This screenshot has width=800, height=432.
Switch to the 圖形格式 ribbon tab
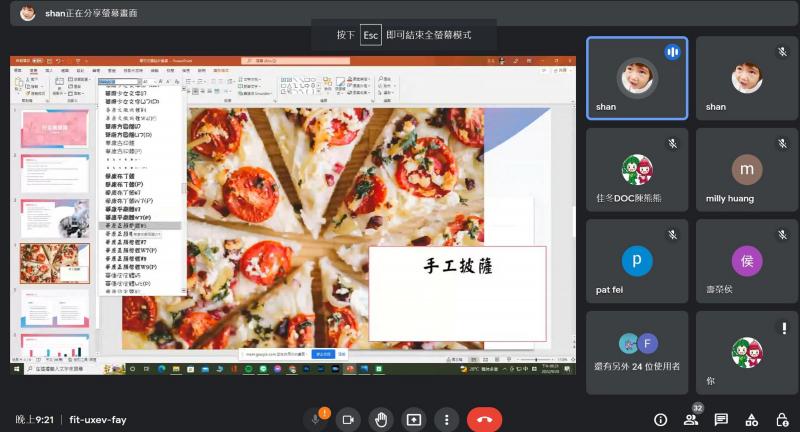click(x=221, y=70)
